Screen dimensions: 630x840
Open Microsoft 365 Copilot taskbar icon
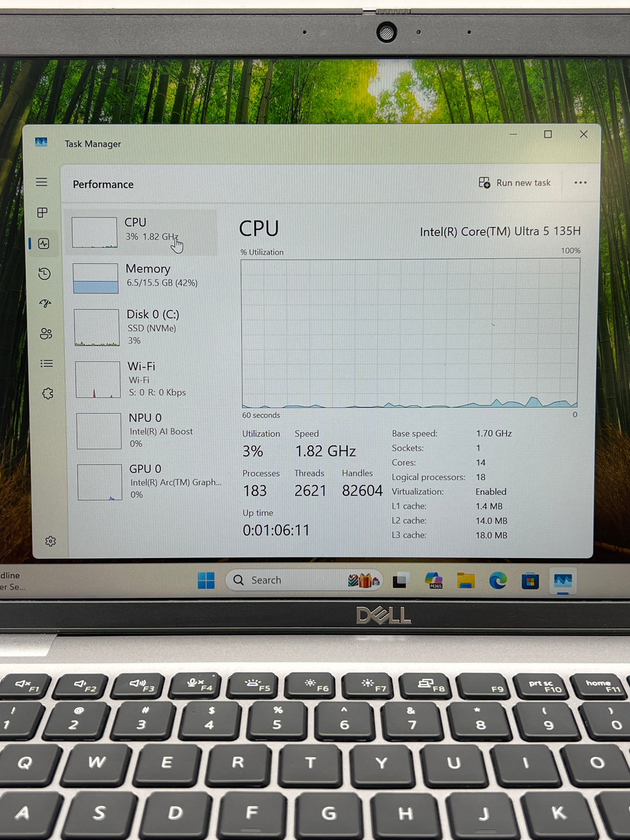pyautogui.click(x=434, y=580)
